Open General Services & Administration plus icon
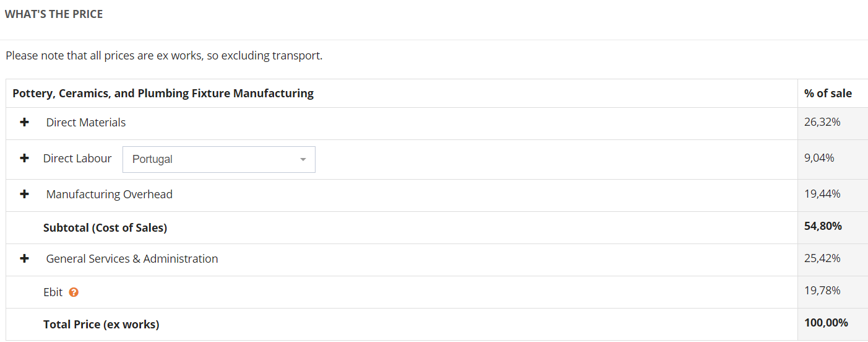 point(24,259)
